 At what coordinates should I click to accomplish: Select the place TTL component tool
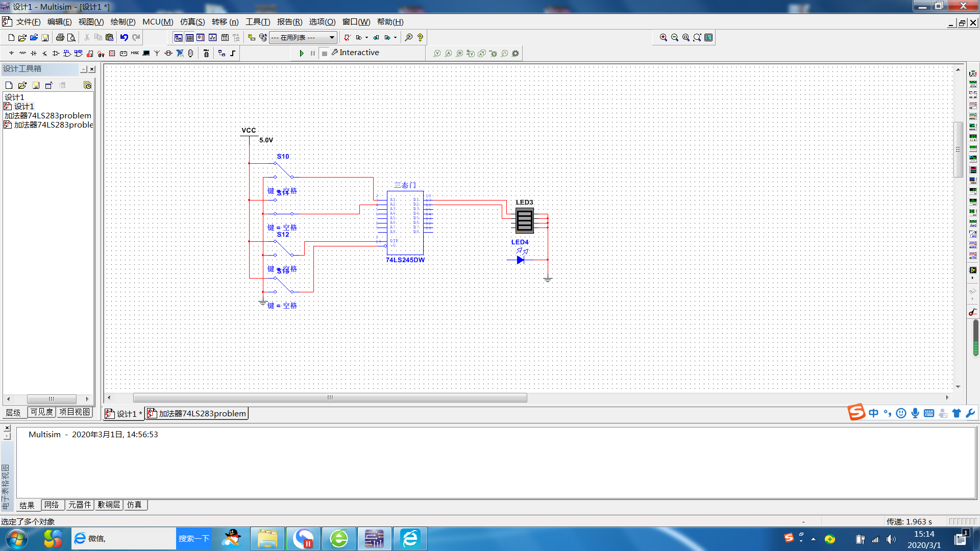(x=67, y=53)
